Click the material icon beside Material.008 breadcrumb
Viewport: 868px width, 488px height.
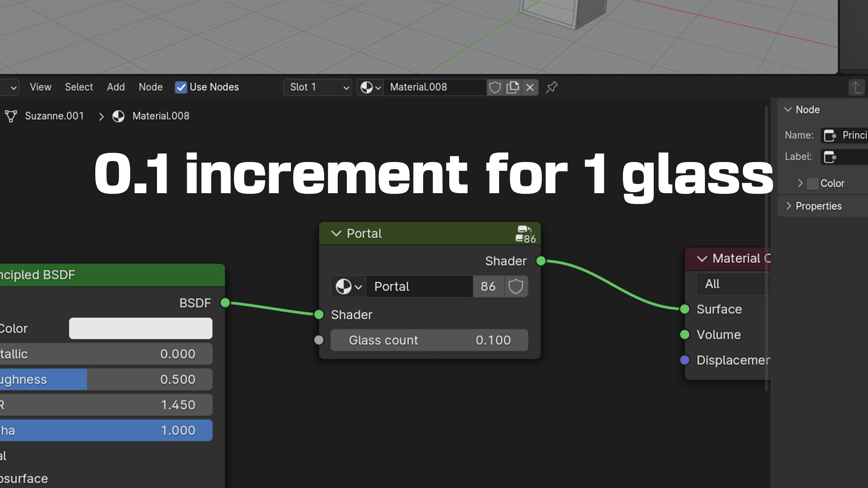point(118,116)
